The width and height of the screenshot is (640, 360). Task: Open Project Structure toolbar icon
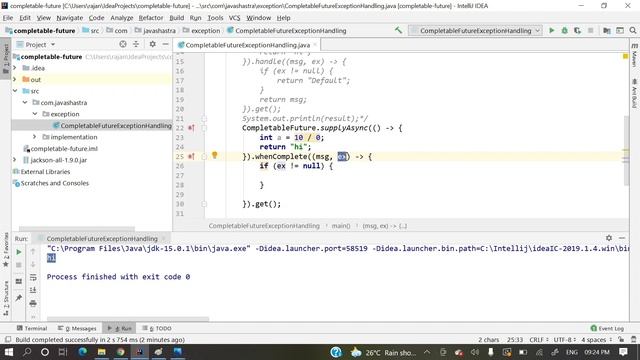point(607,30)
